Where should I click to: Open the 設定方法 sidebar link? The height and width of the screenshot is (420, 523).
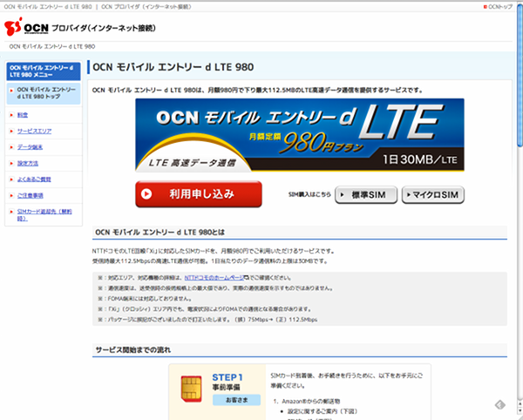[28, 163]
